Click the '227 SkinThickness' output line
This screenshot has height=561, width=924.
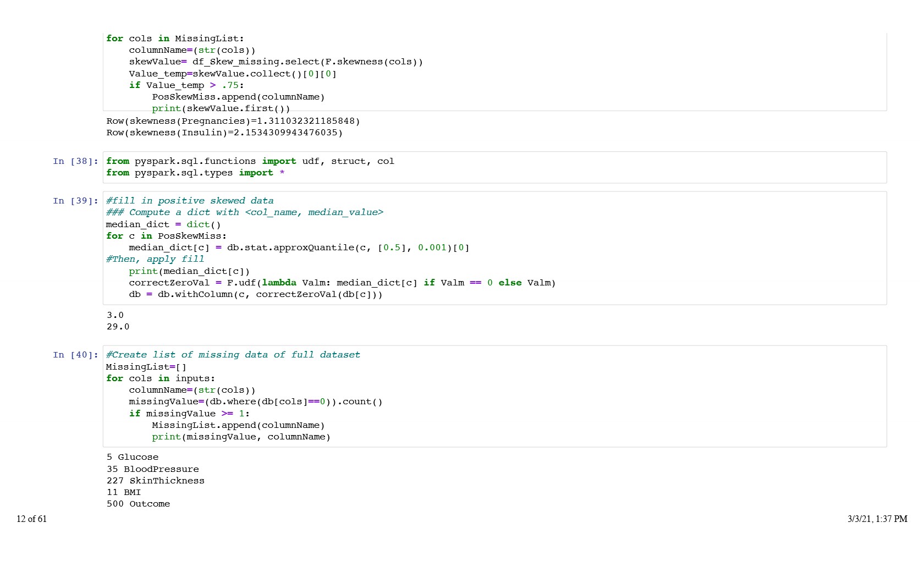coord(156,481)
